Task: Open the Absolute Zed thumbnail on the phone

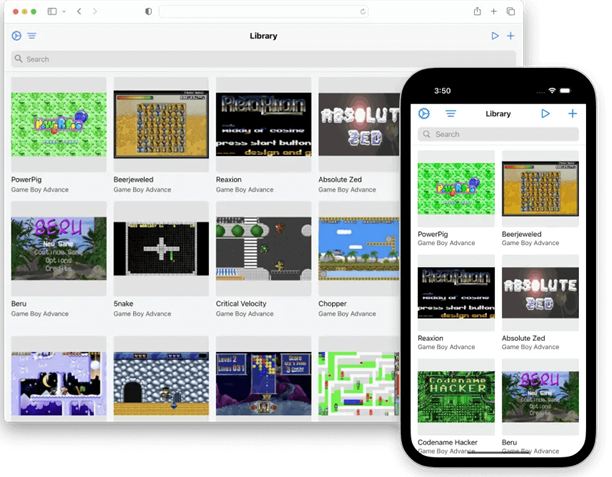Action: [540, 293]
